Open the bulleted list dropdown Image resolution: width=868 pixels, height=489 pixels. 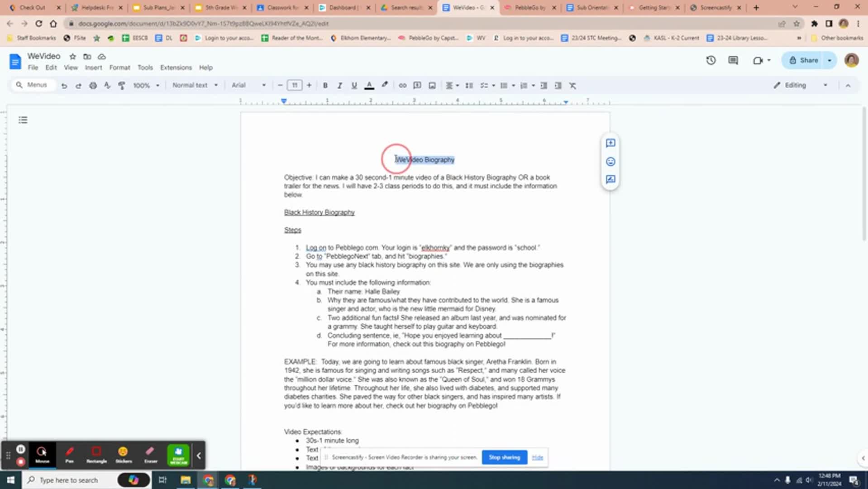click(x=513, y=86)
